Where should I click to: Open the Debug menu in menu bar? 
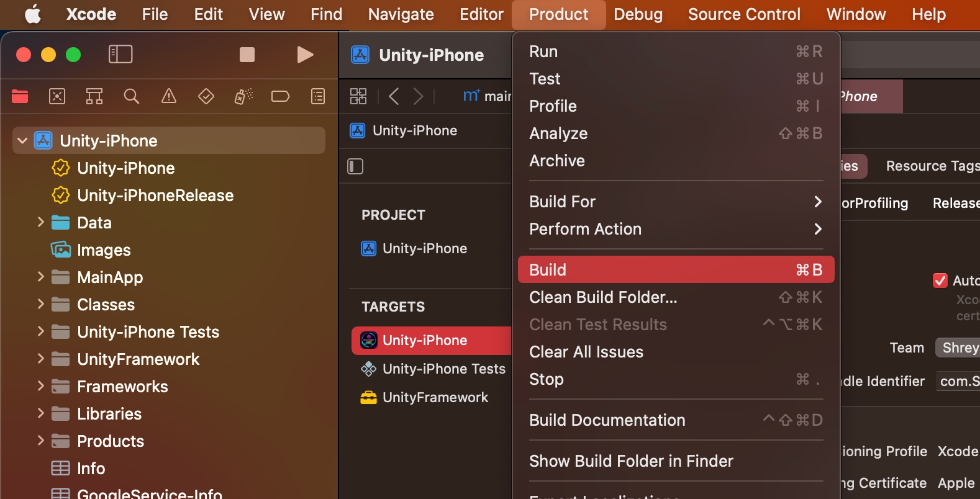[638, 14]
